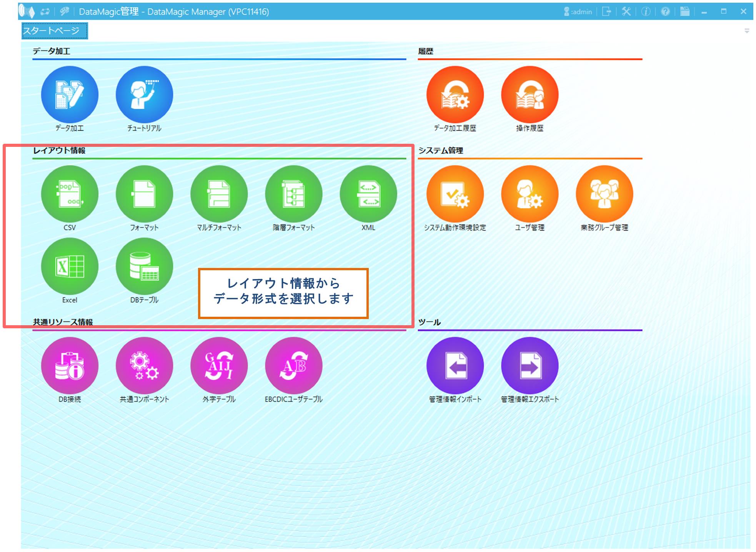The image size is (756, 552).
Task: Click the DBテーブル icon
Action: pyautogui.click(x=144, y=266)
